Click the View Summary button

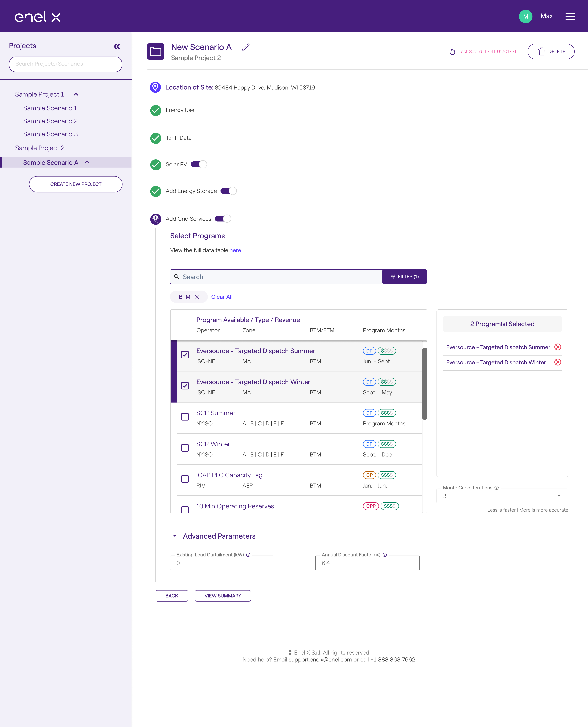pos(223,596)
